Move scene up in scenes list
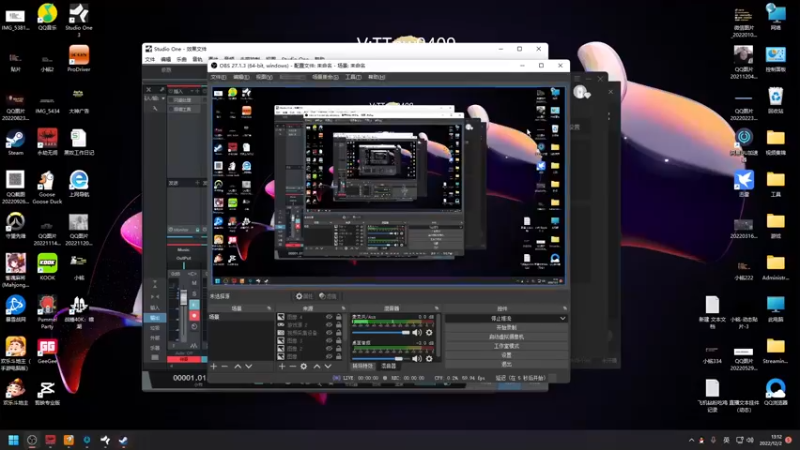This screenshot has height=450, width=800. pyautogui.click(x=238, y=366)
